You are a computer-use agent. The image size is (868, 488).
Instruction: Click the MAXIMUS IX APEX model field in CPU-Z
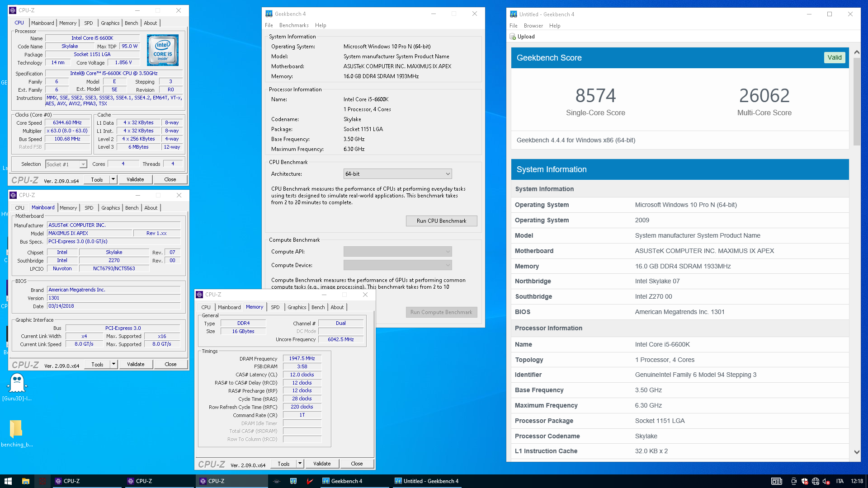pos(90,233)
